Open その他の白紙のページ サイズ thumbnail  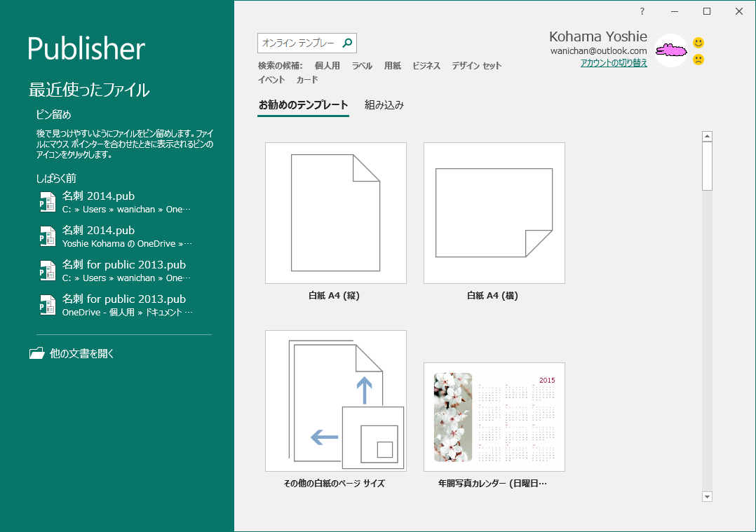[x=335, y=401]
